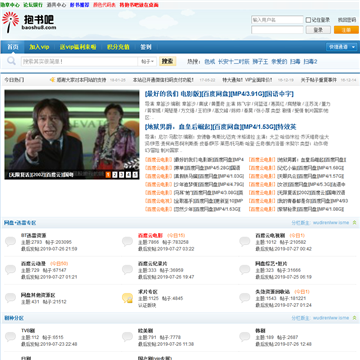360x360 pixels.
Task: Open the 求片专区 forum
Action: tap(148, 291)
